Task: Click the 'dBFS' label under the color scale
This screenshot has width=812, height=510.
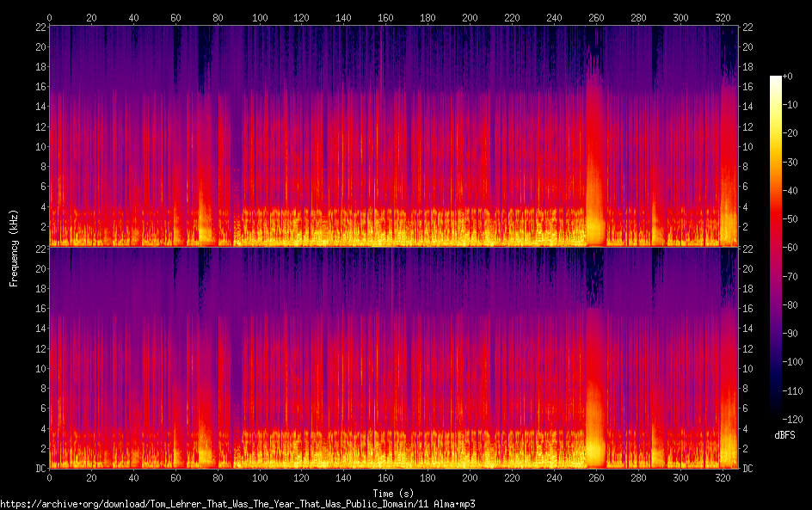Action: pyautogui.click(x=784, y=436)
